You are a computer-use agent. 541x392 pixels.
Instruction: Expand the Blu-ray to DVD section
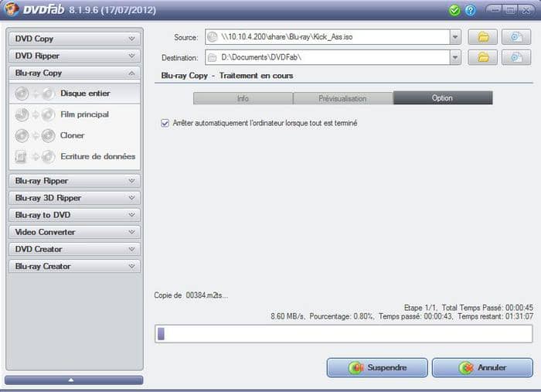point(74,215)
